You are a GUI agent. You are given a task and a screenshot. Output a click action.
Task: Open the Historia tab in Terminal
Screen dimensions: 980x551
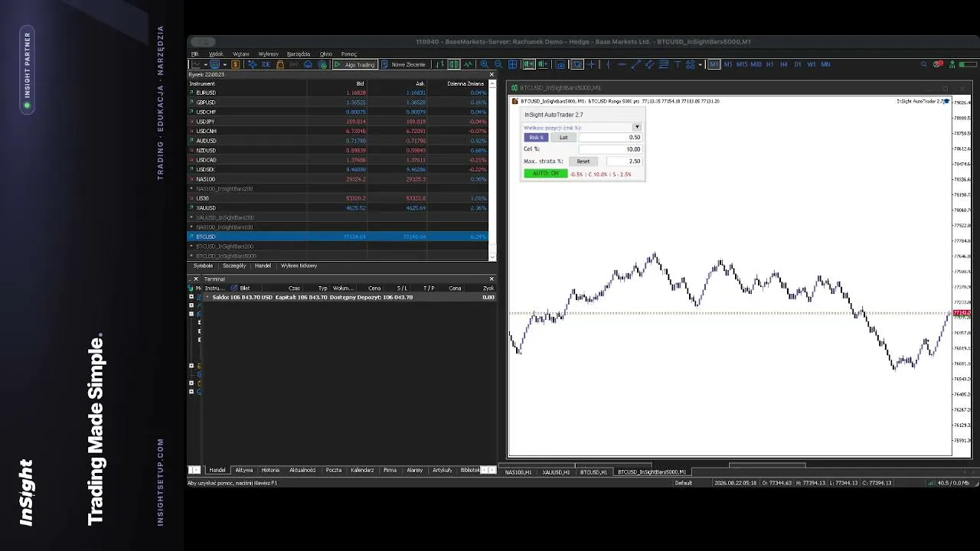pos(270,470)
